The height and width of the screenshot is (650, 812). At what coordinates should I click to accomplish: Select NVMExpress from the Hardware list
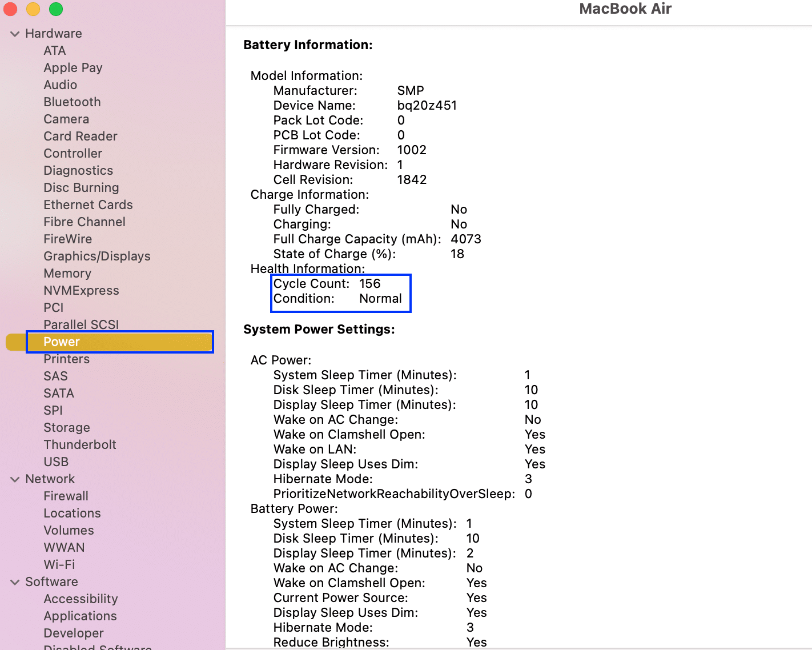click(81, 290)
